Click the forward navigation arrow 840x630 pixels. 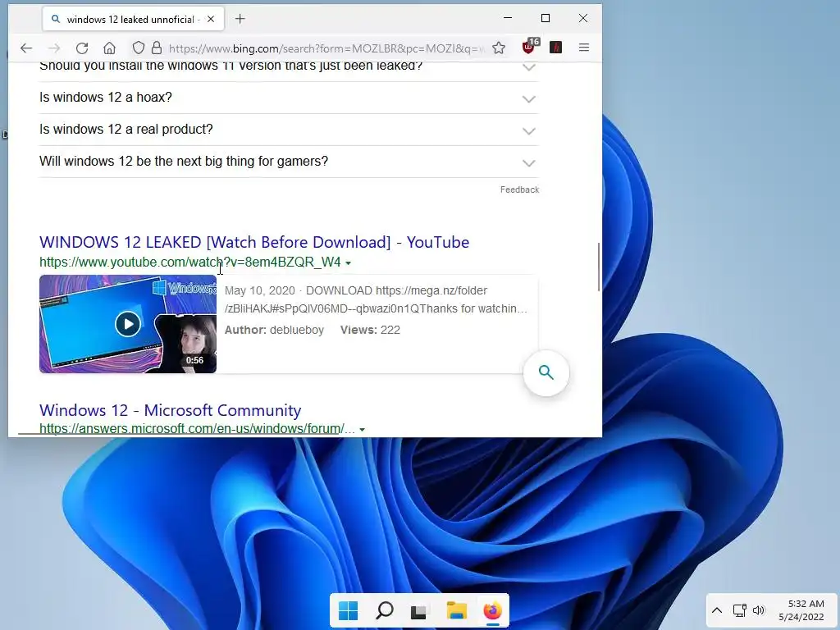pyautogui.click(x=54, y=48)
